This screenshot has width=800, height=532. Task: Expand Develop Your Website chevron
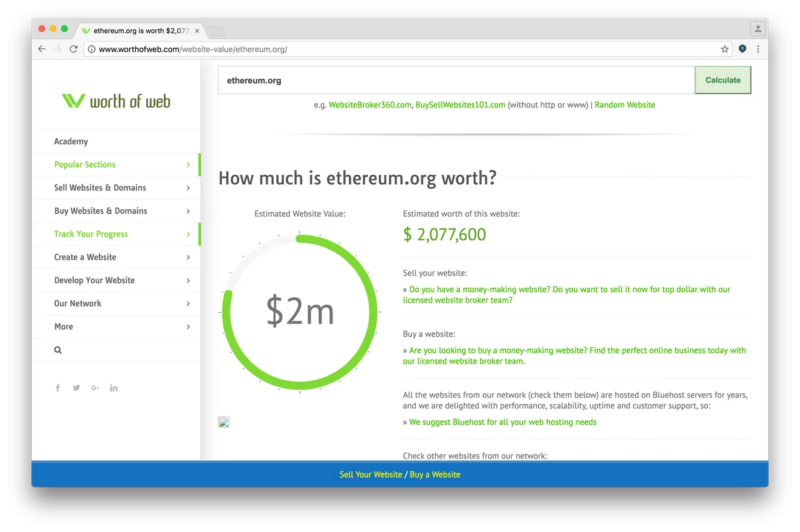click(x=188, y=280)
